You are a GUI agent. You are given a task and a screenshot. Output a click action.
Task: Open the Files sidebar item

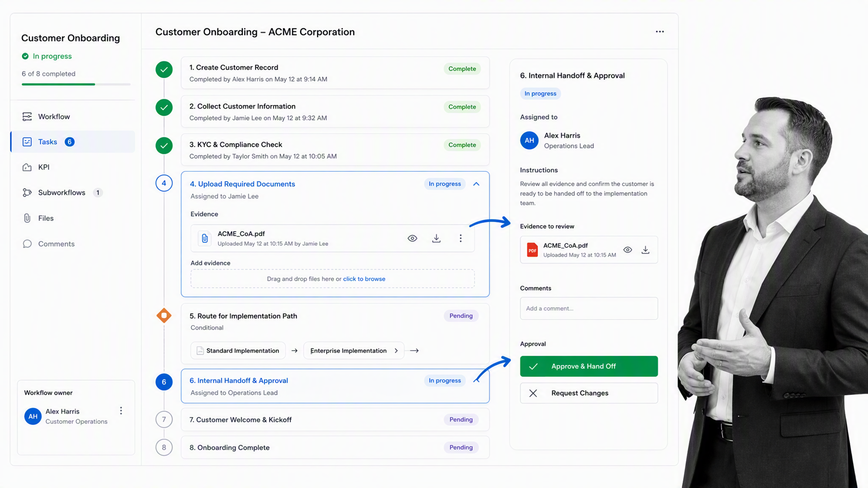72,218
